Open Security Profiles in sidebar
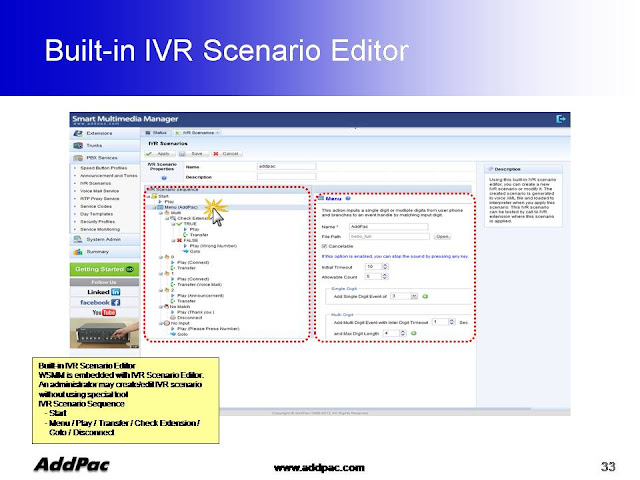640x480 pixels. [98, 222]
